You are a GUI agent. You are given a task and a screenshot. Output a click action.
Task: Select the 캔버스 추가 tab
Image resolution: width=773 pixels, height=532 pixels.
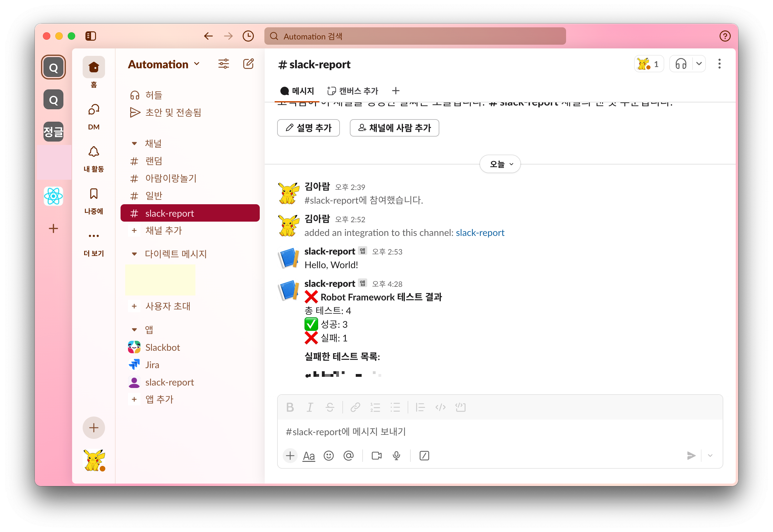tap(353, 91)
